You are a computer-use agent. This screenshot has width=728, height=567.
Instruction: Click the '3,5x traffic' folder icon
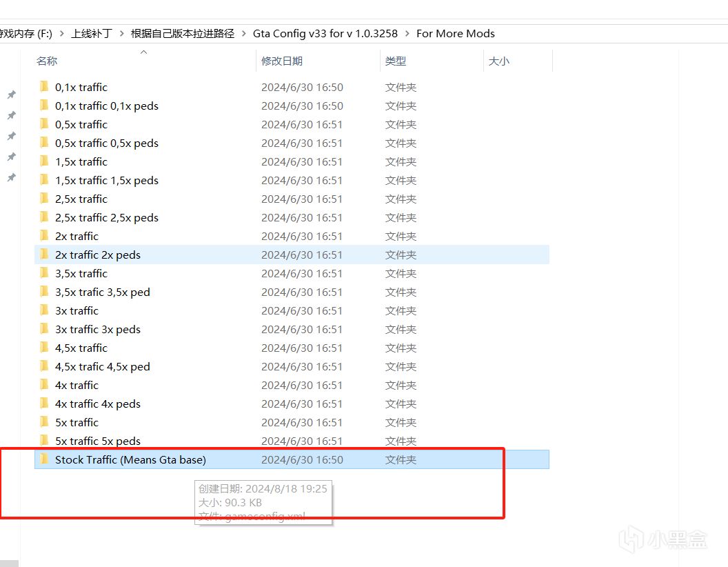pos(44,273)
